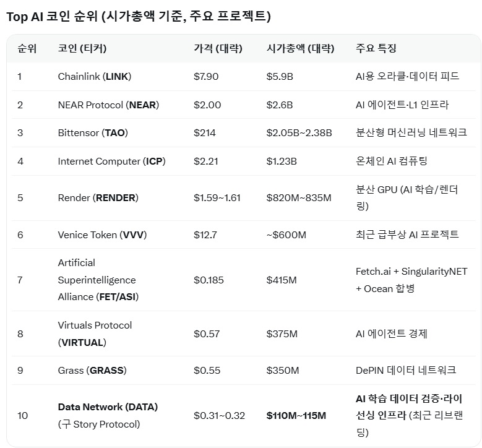Click the FET/ASI ticker text
Viewport: 482px width, 448px height.
point(117,297)
